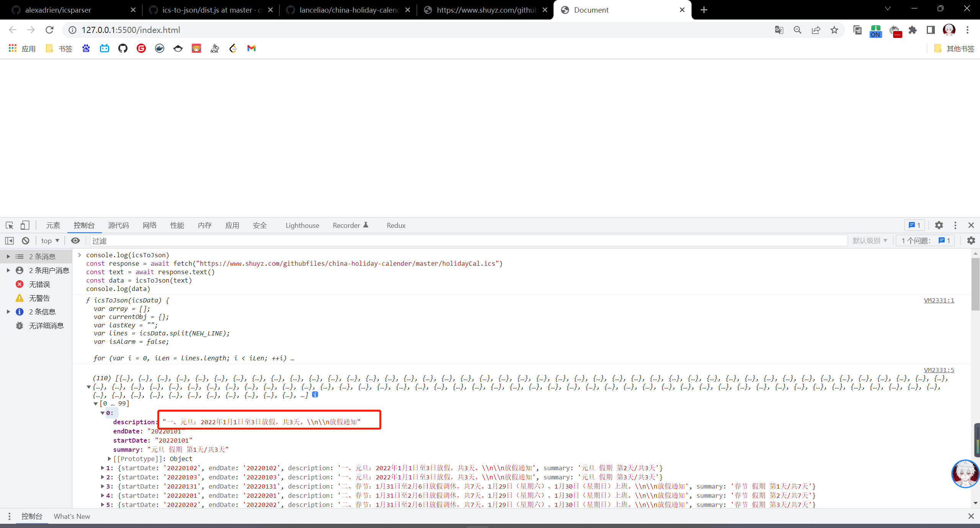
Task: Click the 1 个问题 issues button
Action: [x=925, y=240]
